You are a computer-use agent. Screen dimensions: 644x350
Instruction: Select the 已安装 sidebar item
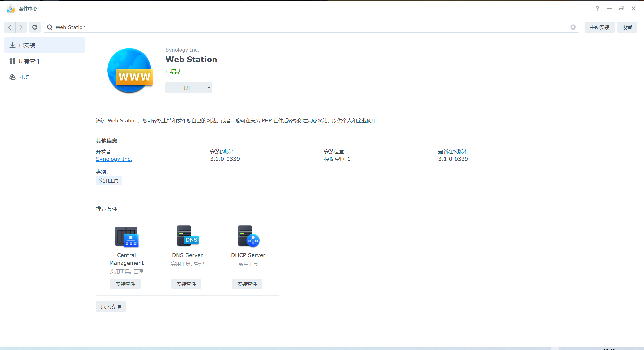coord(45,45)
